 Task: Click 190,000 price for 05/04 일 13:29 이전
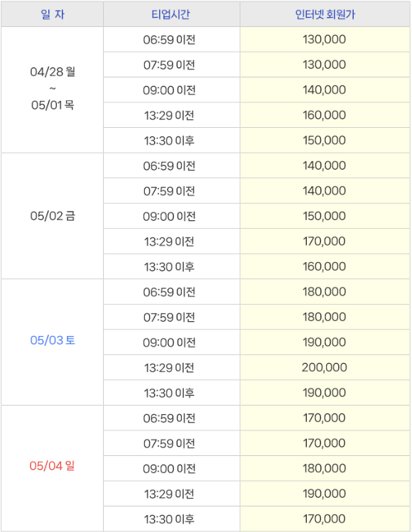(325, 494)
